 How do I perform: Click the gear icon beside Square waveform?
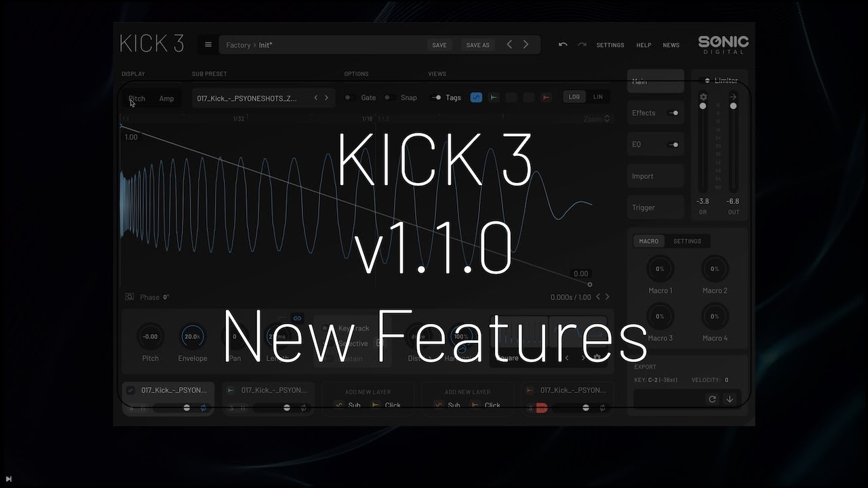(x=597, y=358)
